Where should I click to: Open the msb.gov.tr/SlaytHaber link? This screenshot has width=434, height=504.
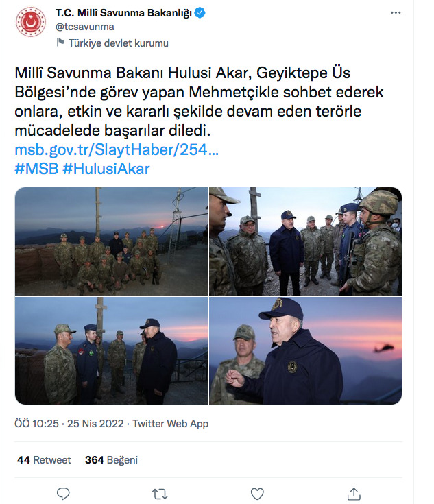point(117,149)
